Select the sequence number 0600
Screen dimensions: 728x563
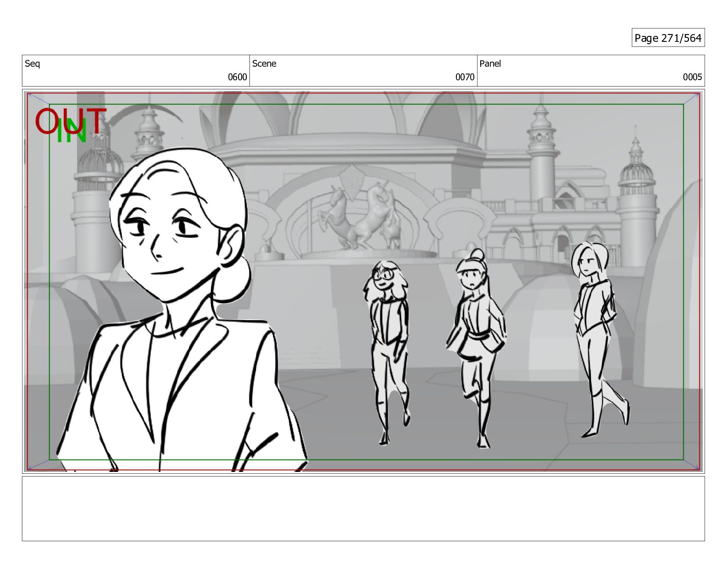[x=237, y=77]
